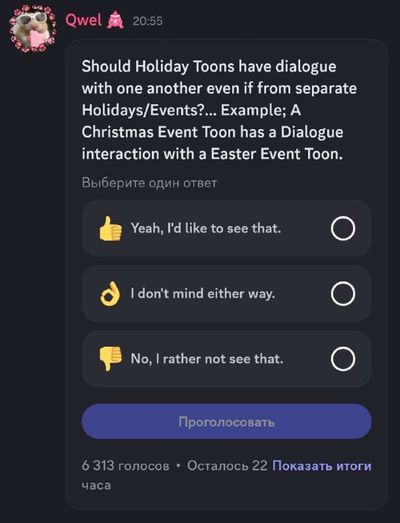Click the thumbs up emoji

[x=110, y=228]
